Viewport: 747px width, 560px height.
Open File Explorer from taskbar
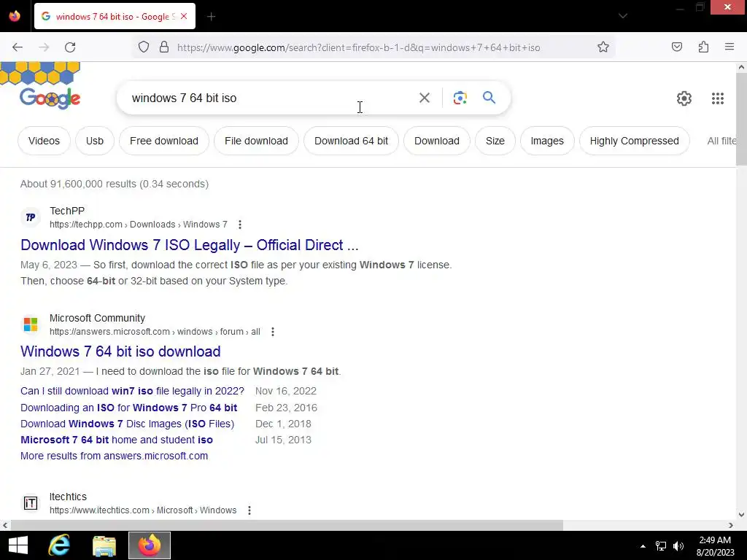click(104, 545)
